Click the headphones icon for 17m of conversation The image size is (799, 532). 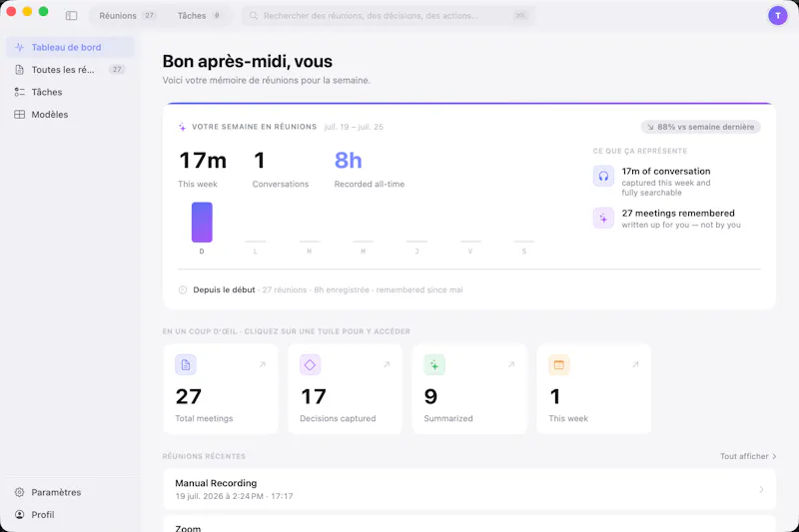coord(603,176)
